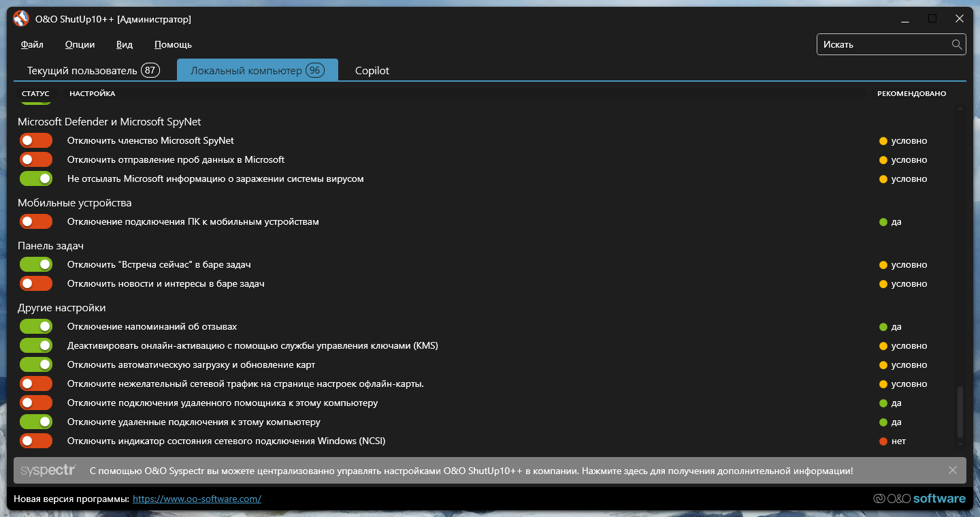Open the Опции menu
Viewport: 980px width, 517px height.
pyautogui.click(x=80, y=45)
